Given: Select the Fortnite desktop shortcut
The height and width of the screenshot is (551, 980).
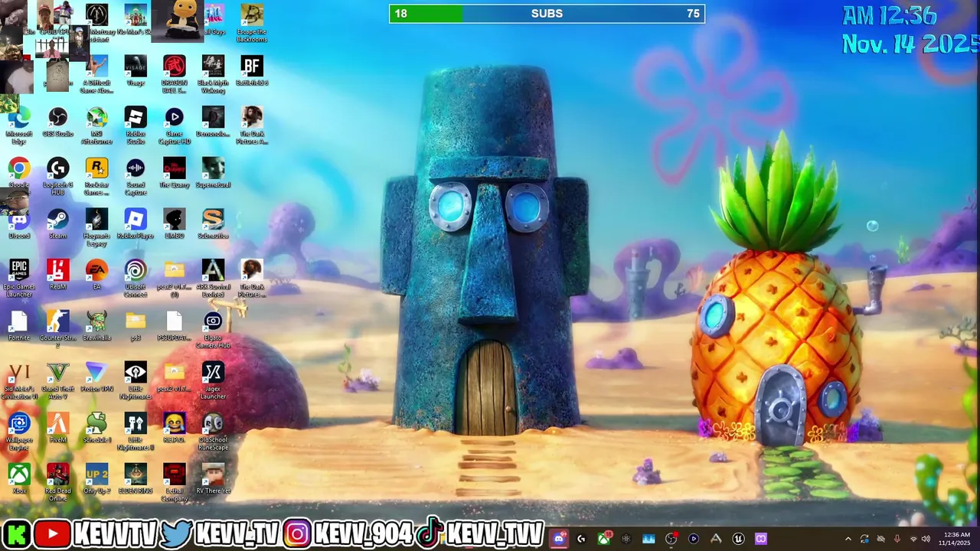Looking at the screenshot, I should click(19, 326).
